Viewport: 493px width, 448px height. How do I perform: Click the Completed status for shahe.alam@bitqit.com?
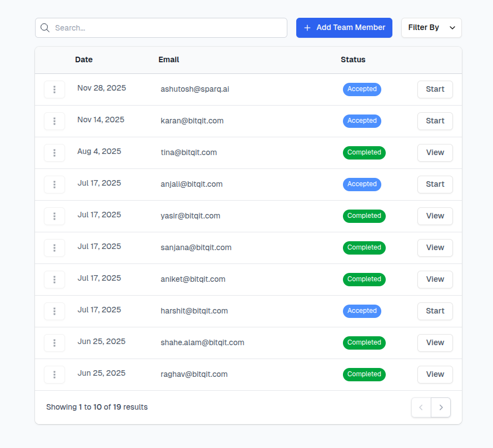[x=364, y=343]
